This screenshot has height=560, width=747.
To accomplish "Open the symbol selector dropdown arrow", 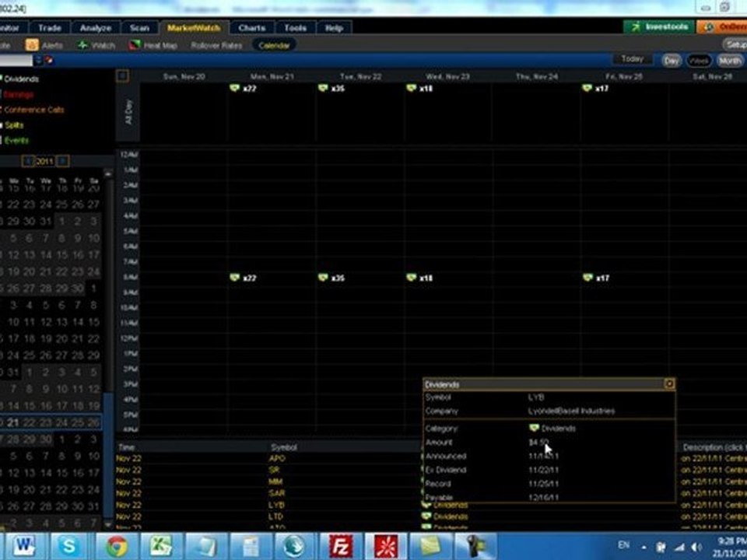I will pyautogui.click(x=39, y=61).
